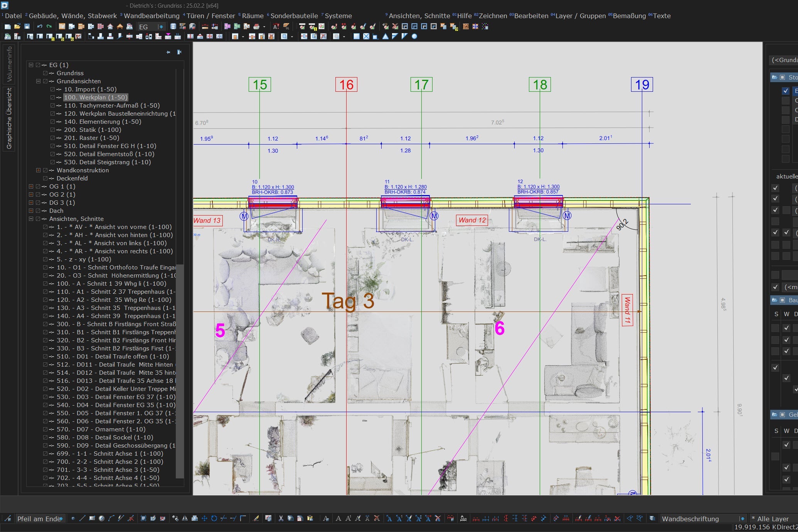Click the Redo arrow icon
Viewport: 798px width, 532px height.
[49, 27]
